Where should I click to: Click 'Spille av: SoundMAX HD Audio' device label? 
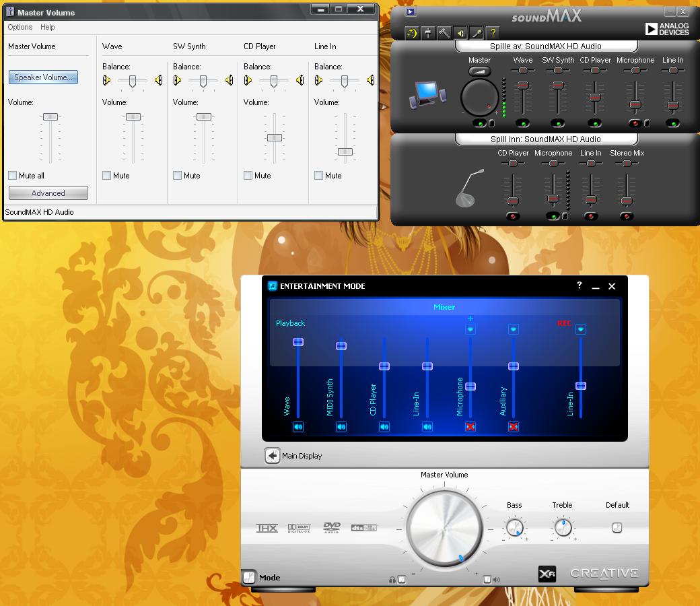(546, 46)
